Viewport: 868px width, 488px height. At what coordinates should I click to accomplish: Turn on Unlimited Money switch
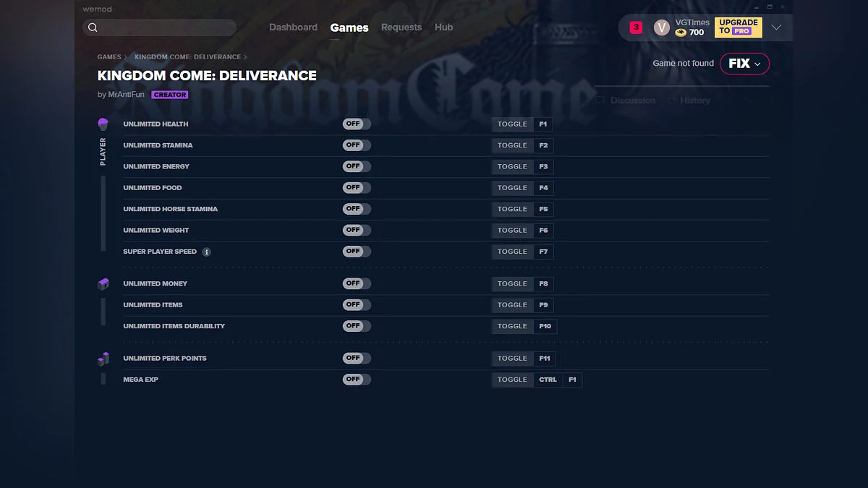tap(357, 283)
